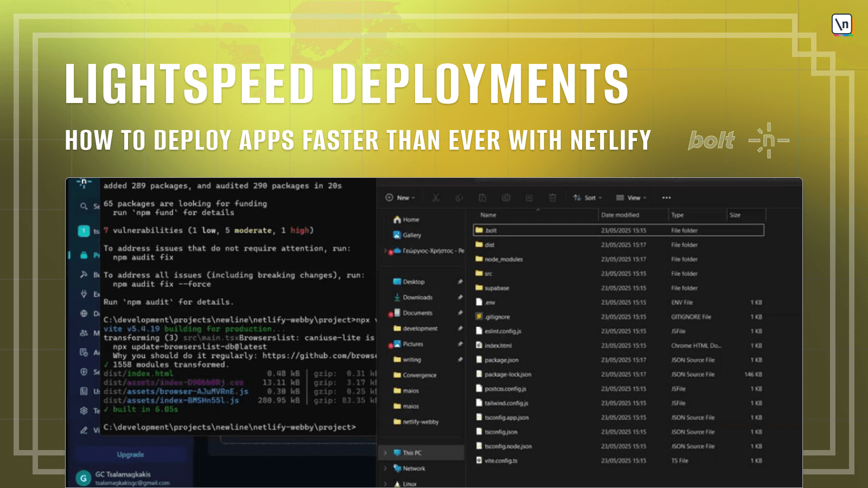868x488 pixels.
Task: Open the New dropdown in File Explorer
Action: click(400, 198)
